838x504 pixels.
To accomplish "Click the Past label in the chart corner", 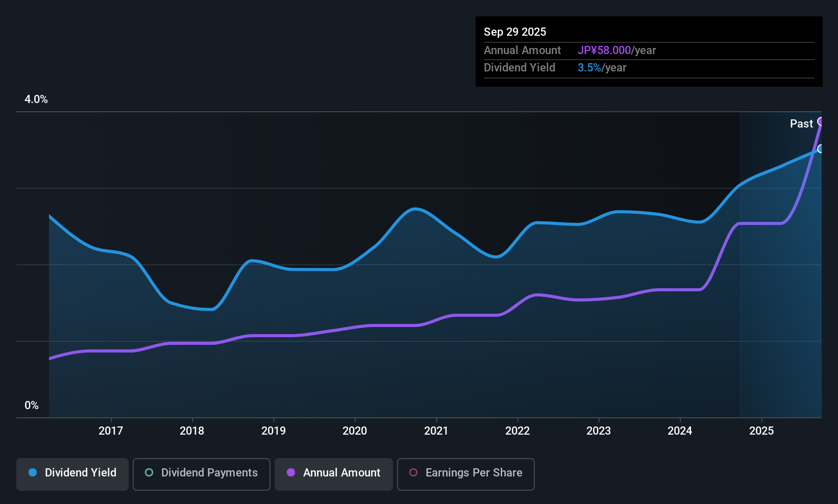I will (x=801, y=123).
